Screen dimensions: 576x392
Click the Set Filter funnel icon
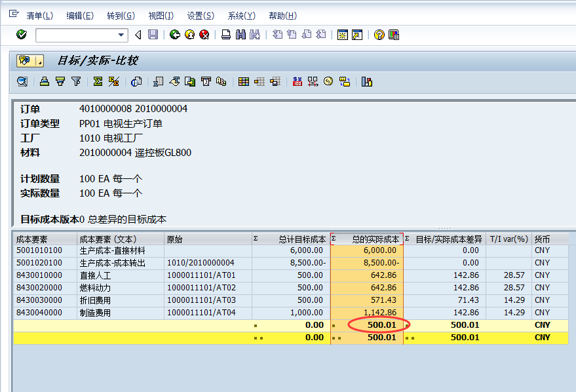tap(76, 81)
